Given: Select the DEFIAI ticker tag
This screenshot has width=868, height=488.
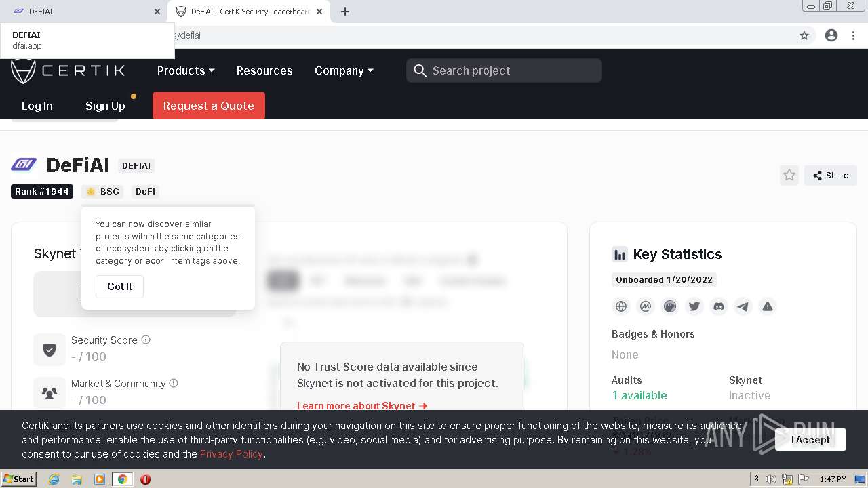Looking at the screenshot, I should (x=136, y=165).
